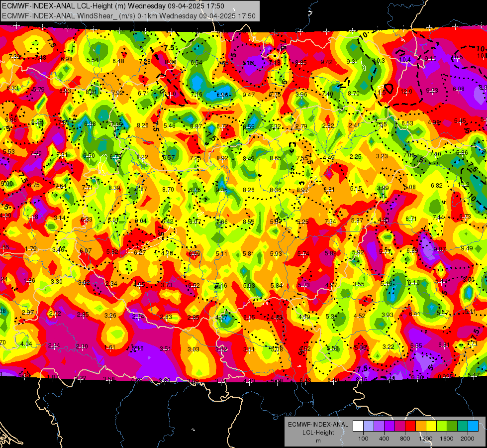This screenshot has width=487, height=448.
Task: Click the legend tick label 1600
Action: [x=446, y=439]
